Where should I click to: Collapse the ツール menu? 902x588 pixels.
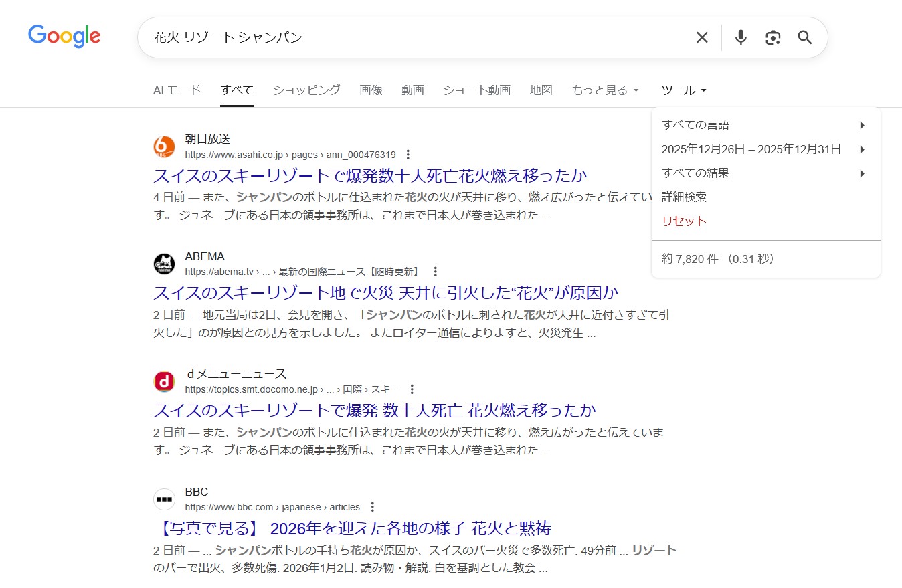683,90
